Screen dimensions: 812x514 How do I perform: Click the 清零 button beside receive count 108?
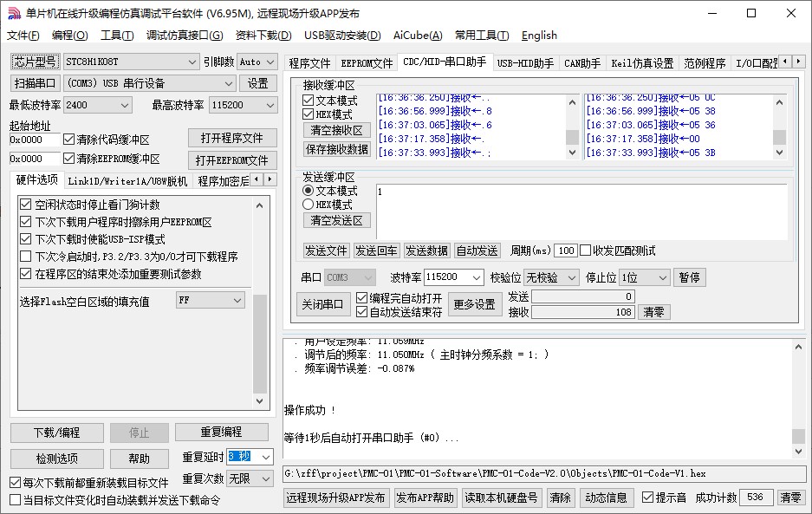[x=653, y=312]
